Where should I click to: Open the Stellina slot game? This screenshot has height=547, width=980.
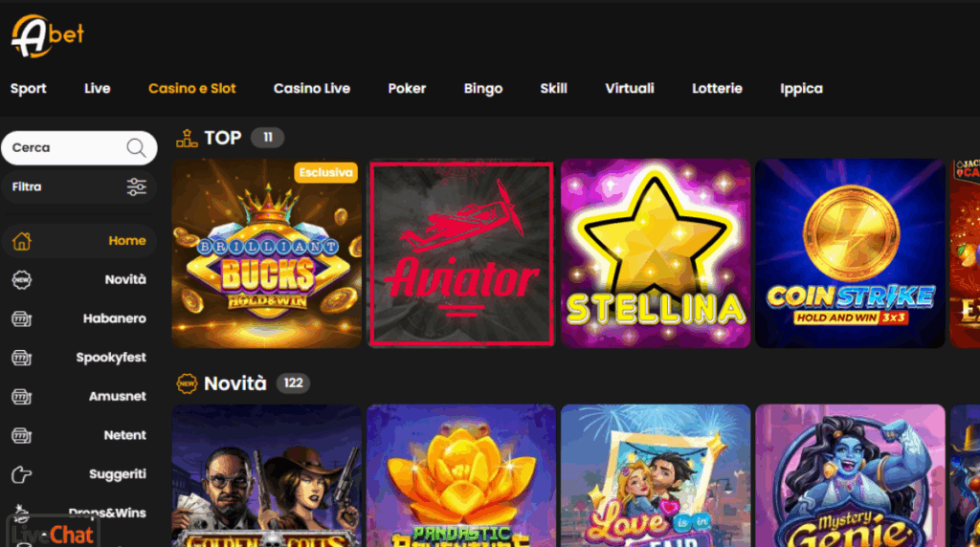[656, 253]
